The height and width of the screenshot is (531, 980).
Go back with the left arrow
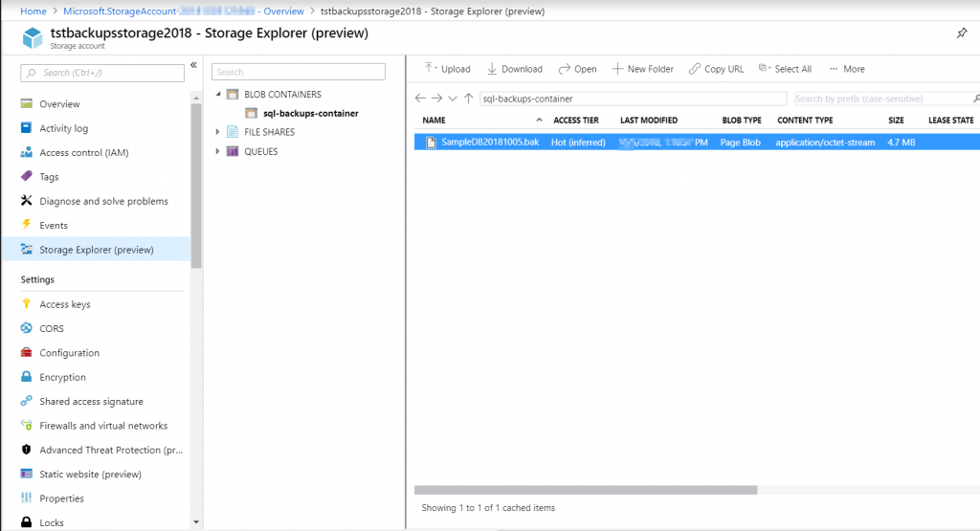pos(421,99)
